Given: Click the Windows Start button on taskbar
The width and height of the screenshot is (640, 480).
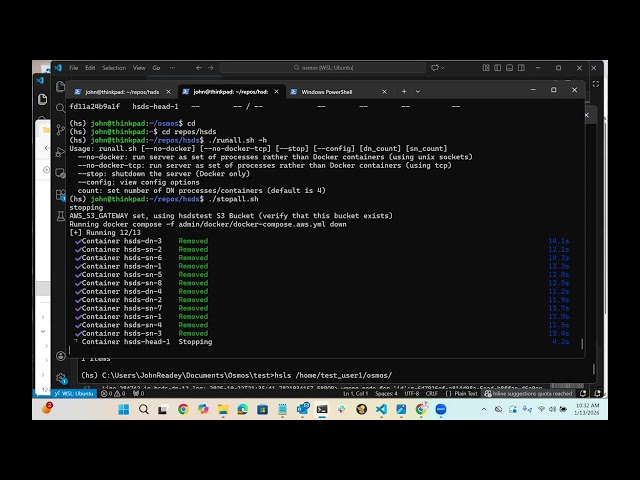Looking at the screenshot, I should (x=123, y=410).
